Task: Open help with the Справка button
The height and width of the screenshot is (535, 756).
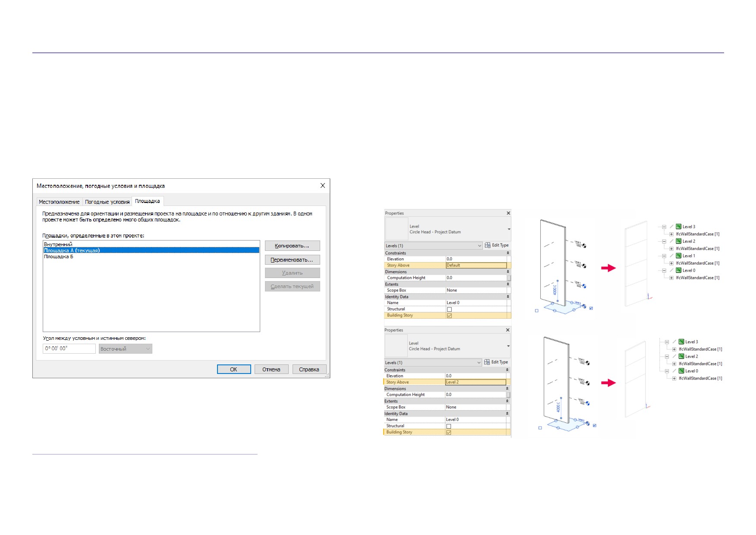Action: (309, 369)
